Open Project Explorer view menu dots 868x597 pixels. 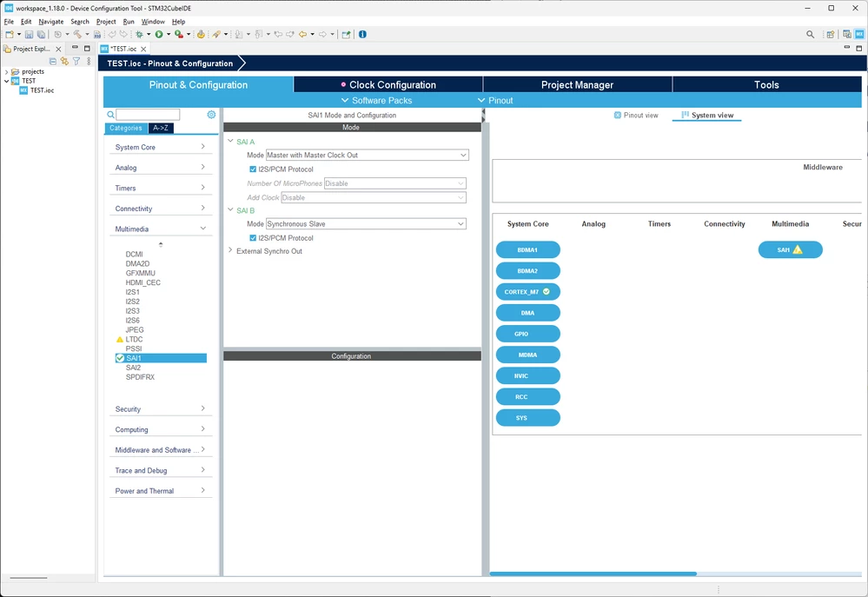tap(89, 62)
